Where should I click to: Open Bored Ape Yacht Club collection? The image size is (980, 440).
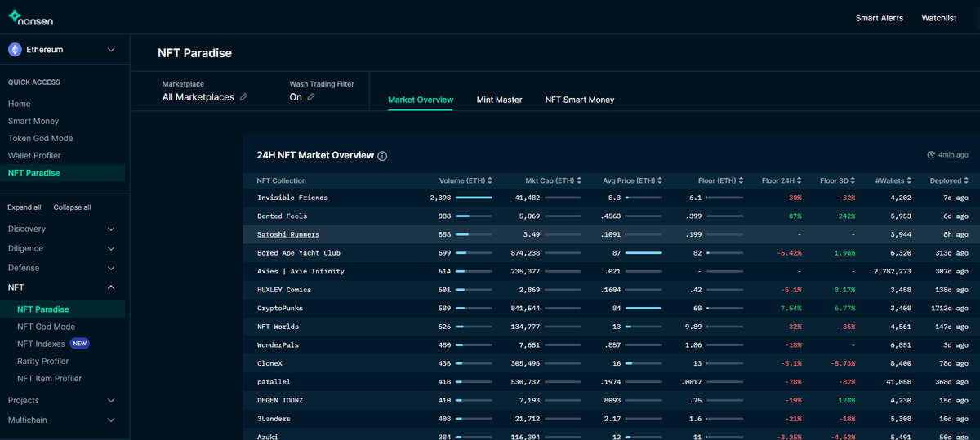click(299, 253)
